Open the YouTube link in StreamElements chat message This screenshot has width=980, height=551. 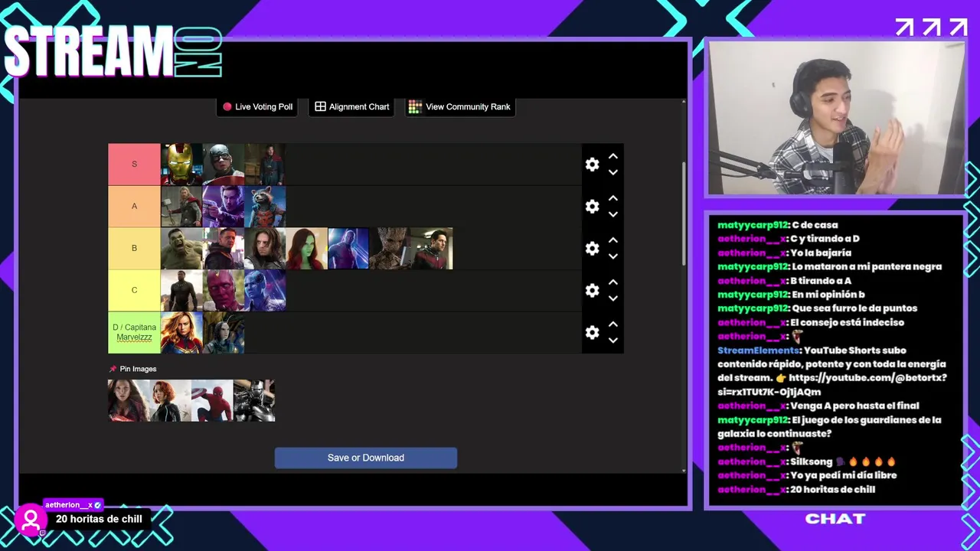tap(831, 385)
